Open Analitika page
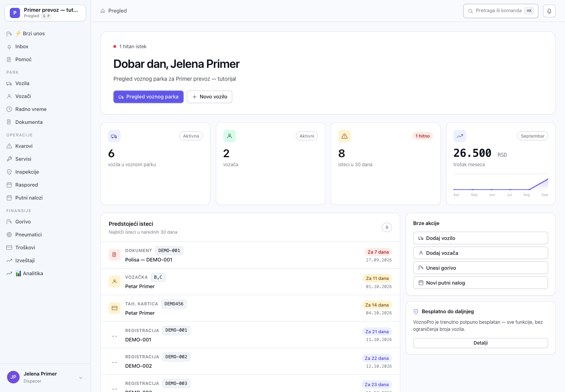This screenshot has height=392, width=565. click(45, 274)
